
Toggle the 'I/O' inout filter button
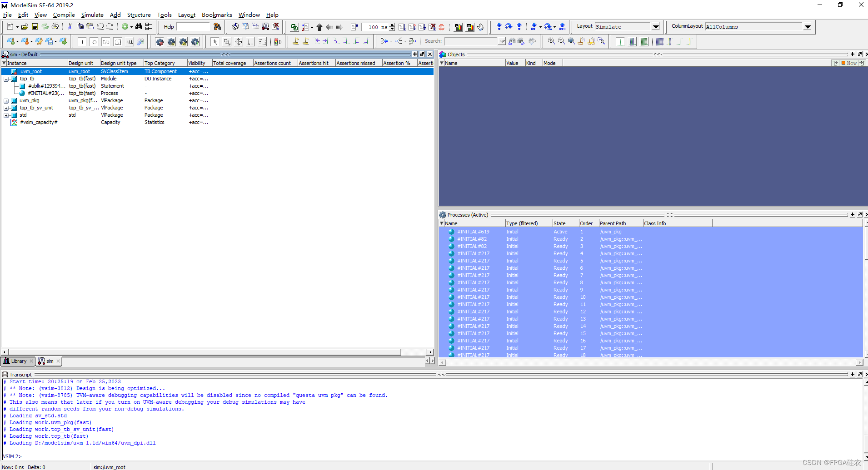click(x=106, y=42)
